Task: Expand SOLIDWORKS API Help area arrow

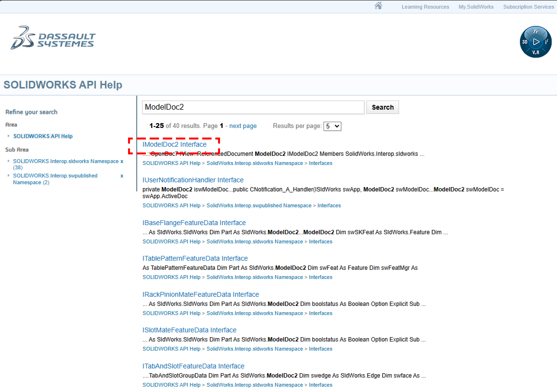Action: click(x=8, y=136)
